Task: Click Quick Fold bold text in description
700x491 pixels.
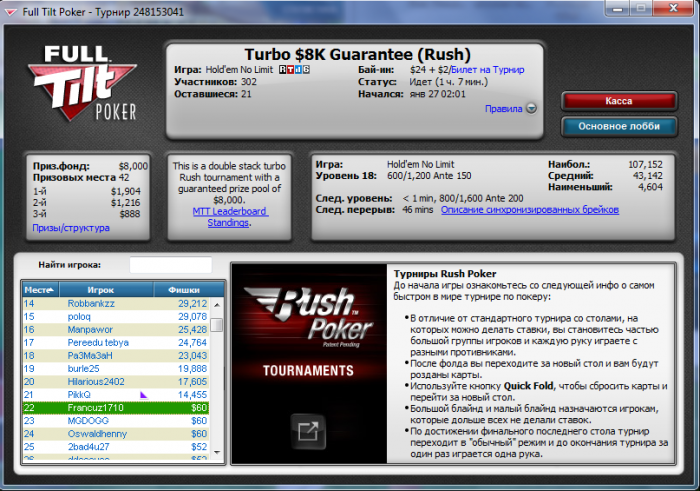Action: [x=529, y=386]
